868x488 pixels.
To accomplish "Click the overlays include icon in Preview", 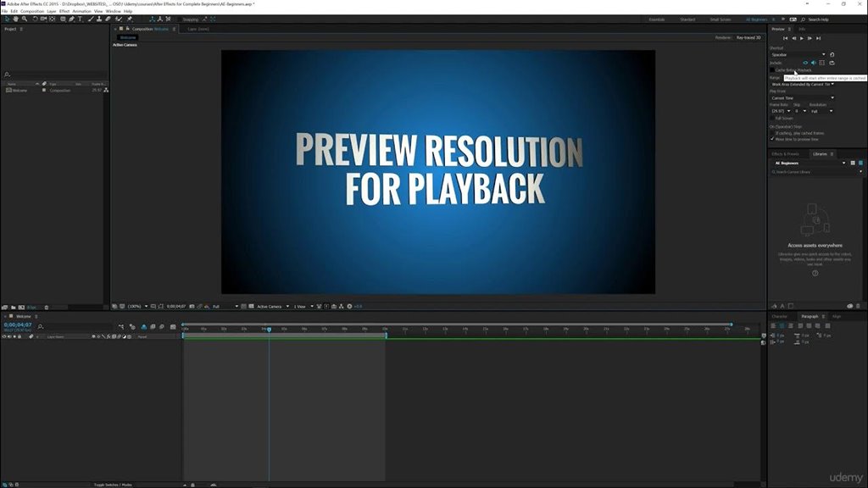I will [821, 63].
